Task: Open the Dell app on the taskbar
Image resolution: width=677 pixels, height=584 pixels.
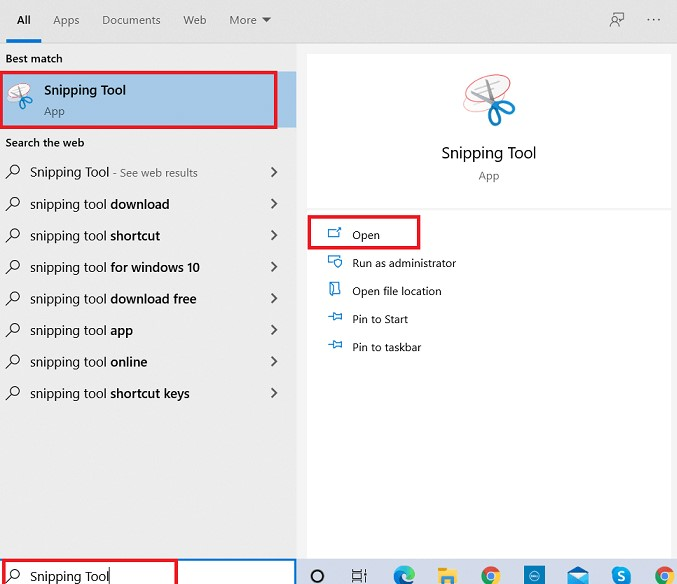Action: pos(534,576)
